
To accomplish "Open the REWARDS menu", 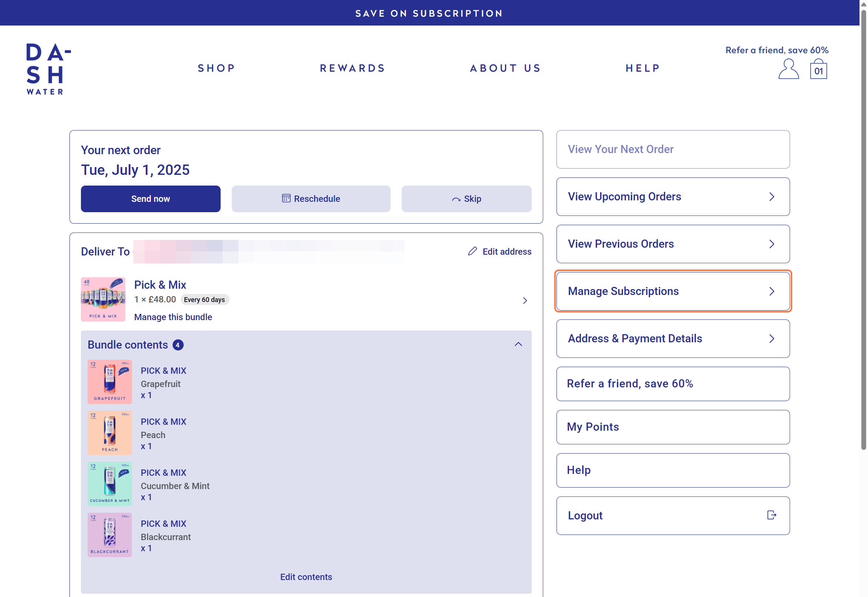I will tap(352, 68).
